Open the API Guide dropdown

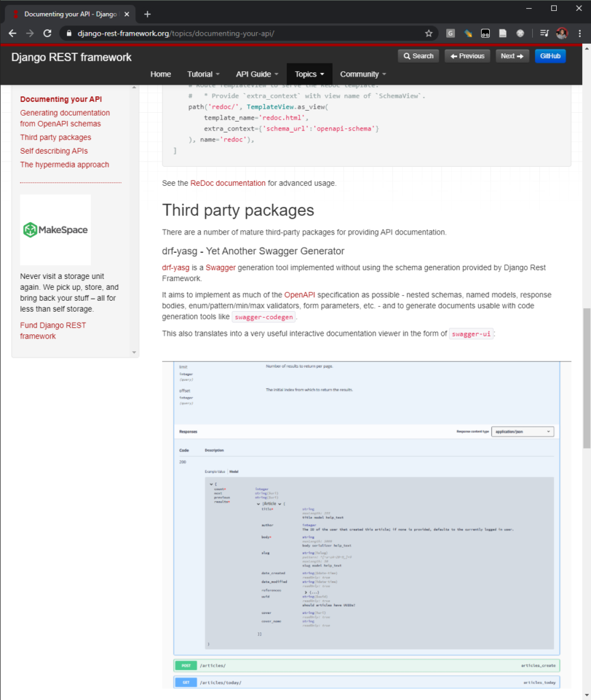256,74
